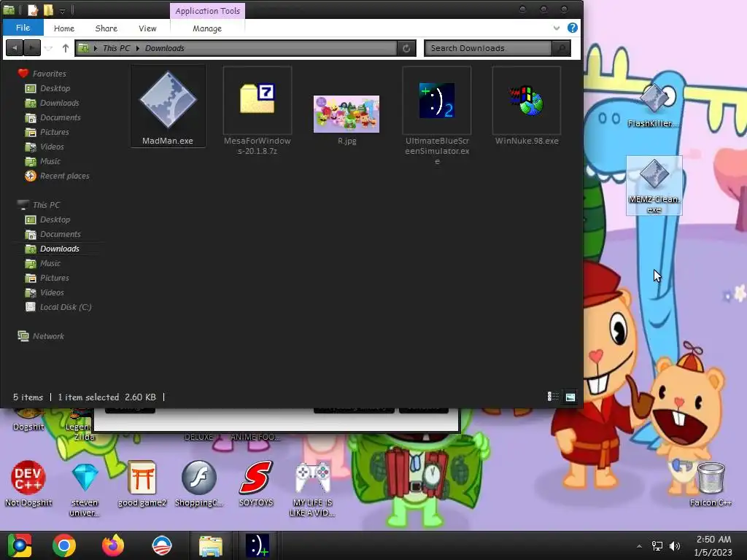Click the search magnifier button
The width and height of the screenshot is (747, 560).
point(561,48)
